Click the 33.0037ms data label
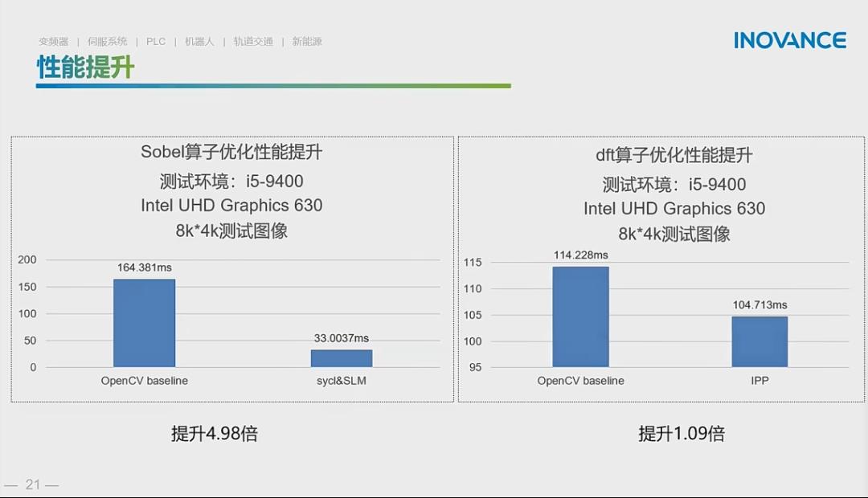The height and width of the screenshot is (498, 868). pos(342,339)
